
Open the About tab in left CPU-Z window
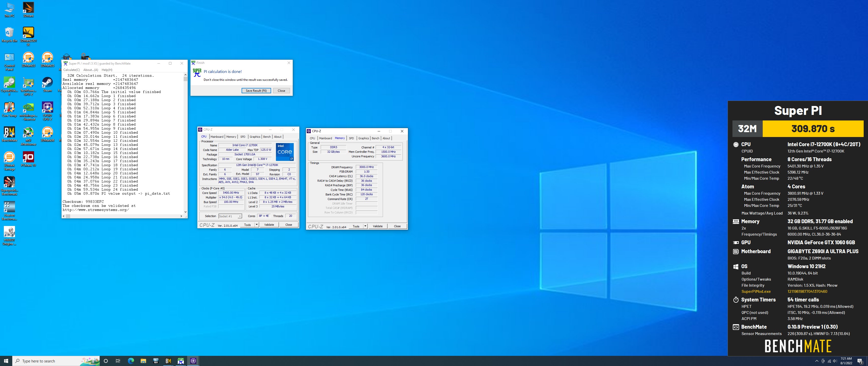278,137
